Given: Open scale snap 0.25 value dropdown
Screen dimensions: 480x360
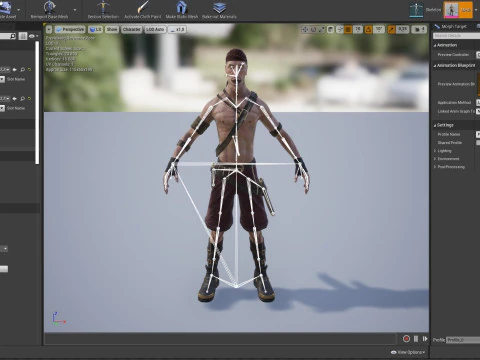Looking at the screenshot, I should click(403, 30).
